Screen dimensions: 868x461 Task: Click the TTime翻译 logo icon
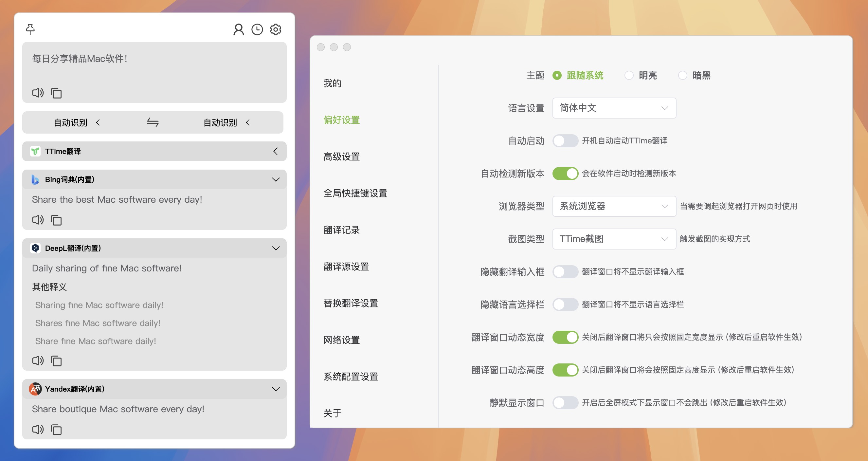(x=35, y=151)
